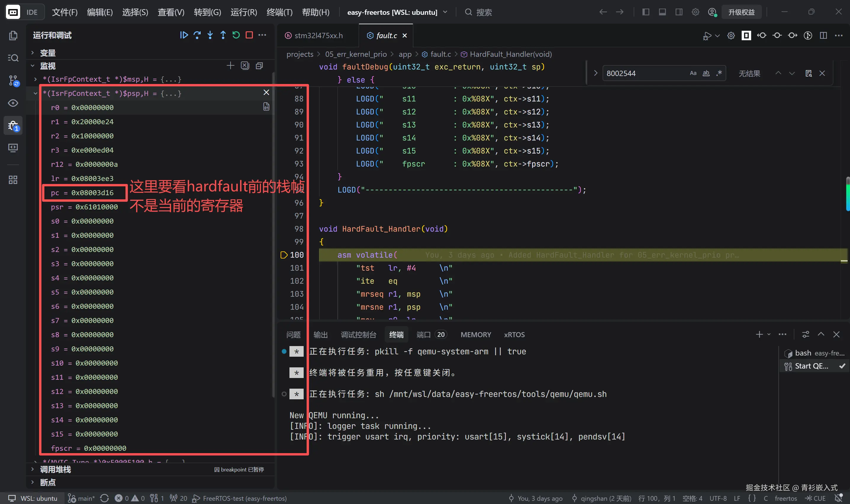The image size is (850, 504).
Task: Step into using the down arrow icon
Action: [210, 35]
